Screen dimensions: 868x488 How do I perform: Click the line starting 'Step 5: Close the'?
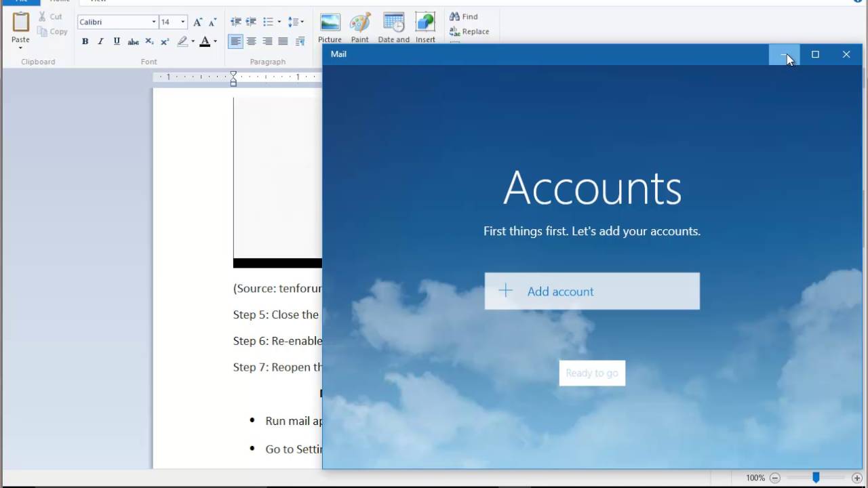[276, 314]
